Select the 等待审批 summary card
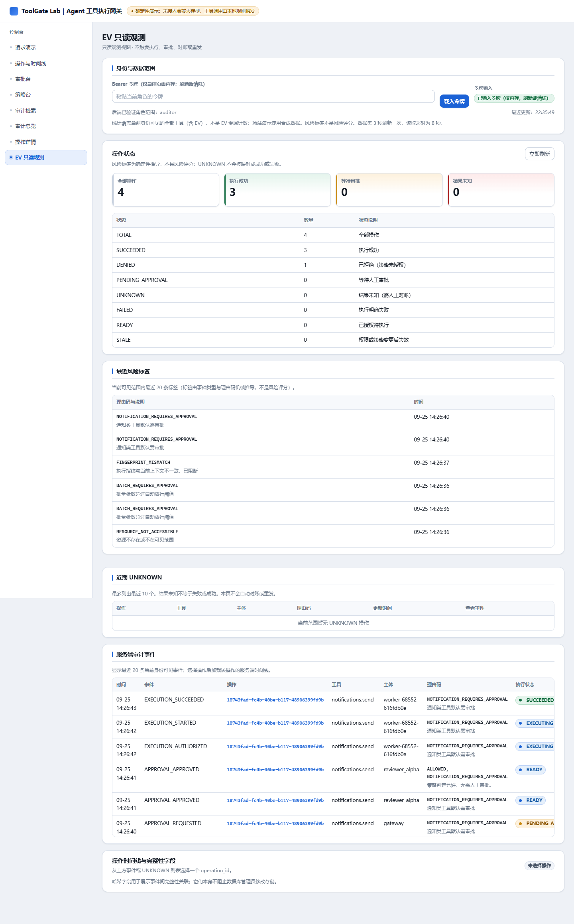This screenshot has height=924, width=574. coord(389,190)
